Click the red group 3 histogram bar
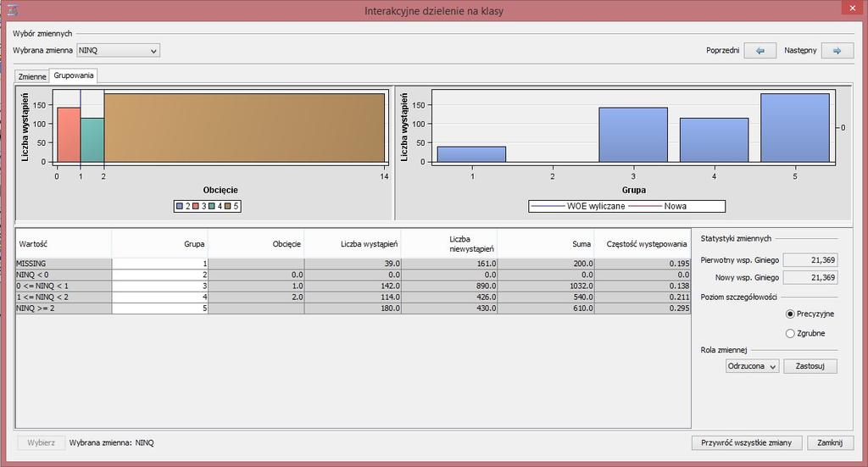The width and height of the screenshot is (868, 467). [x=69, y=135]
